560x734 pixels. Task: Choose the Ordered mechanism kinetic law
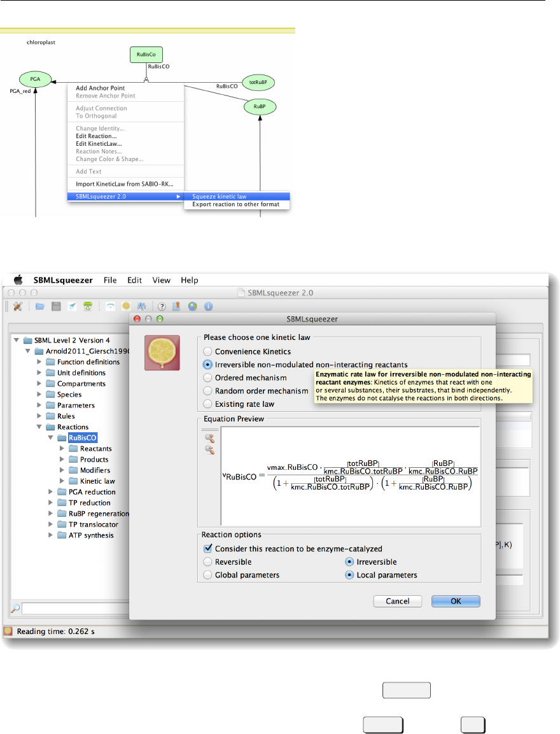pos(207,378)
